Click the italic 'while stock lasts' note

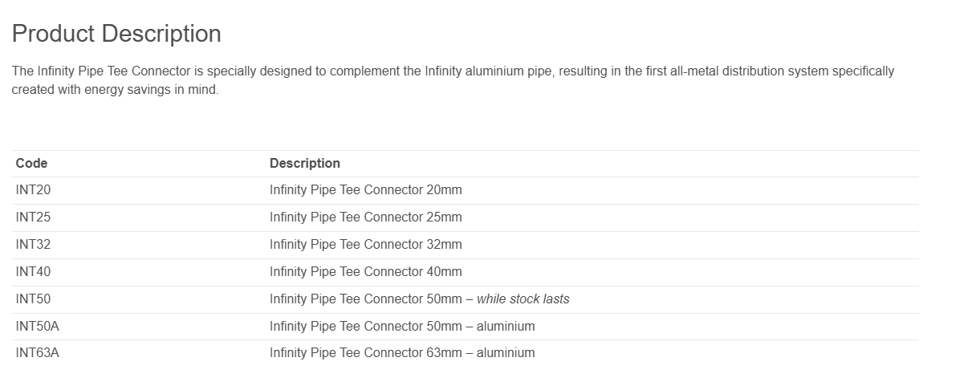tap(523, 299)
